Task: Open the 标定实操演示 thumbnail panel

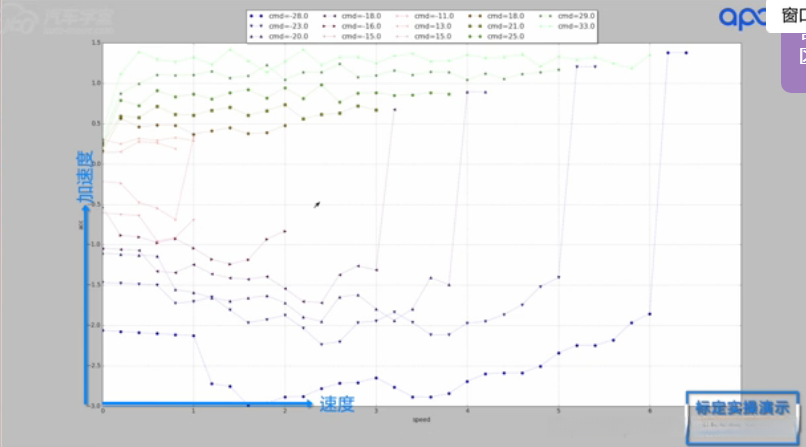Action: (743, 418)
